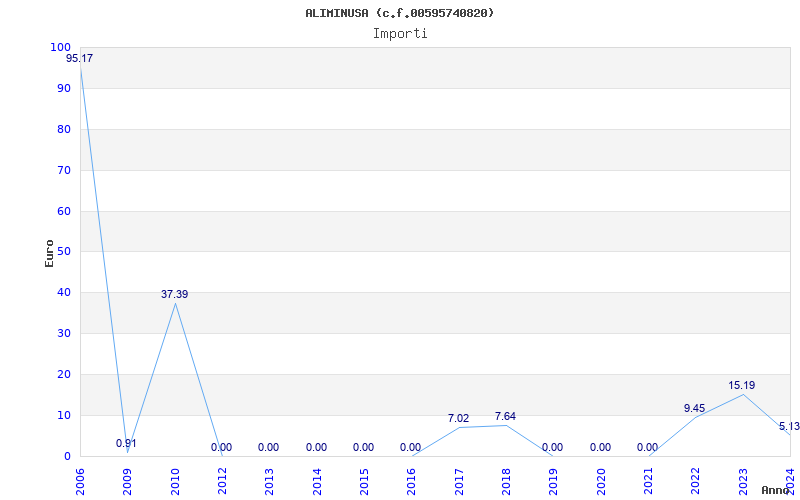The width and height of the screenshot is (800, 500).
Task: Click the 0.00 data label for year 2014
Action: pos(316,447)
